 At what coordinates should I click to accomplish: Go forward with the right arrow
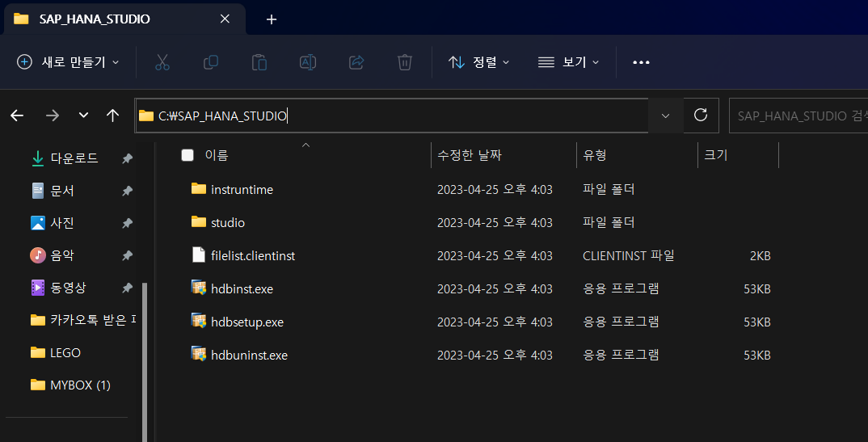52,115
